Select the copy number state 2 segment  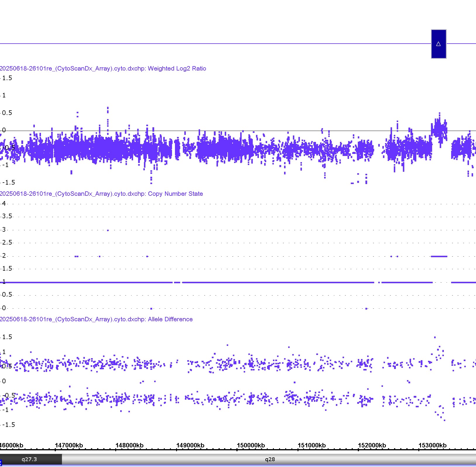[439, 256]
